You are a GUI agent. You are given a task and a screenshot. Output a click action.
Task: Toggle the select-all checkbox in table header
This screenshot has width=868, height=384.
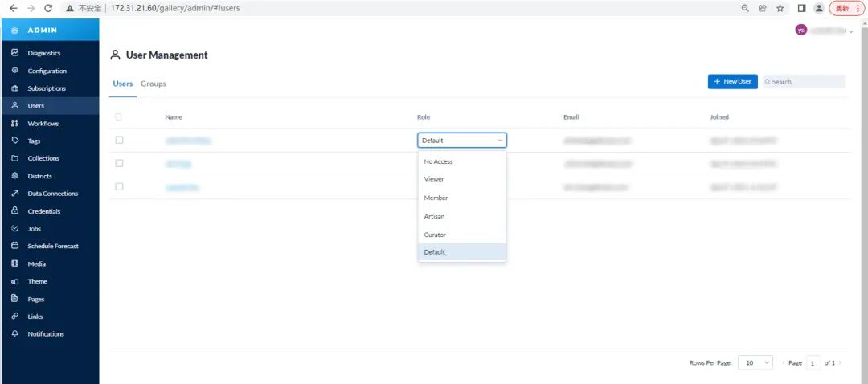(x=118, y=116)
